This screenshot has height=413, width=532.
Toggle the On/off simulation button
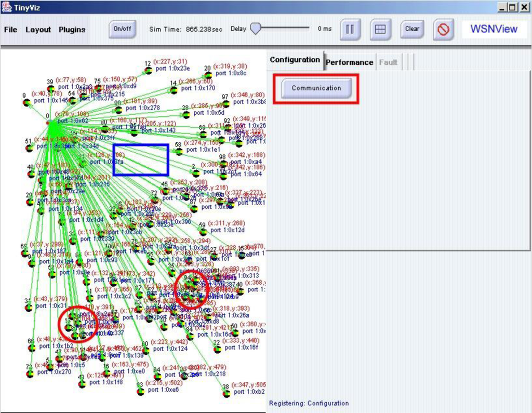[123, 29]
